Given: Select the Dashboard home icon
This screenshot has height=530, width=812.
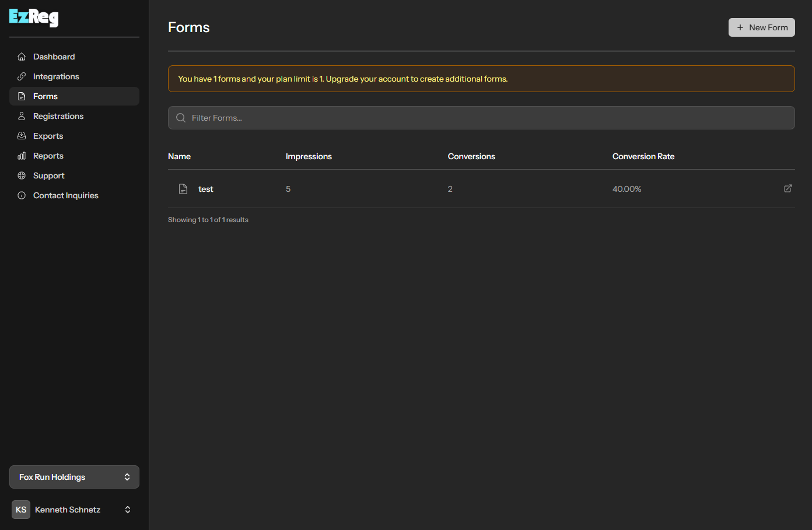Looking at the screenshot, I should pos(22,56).
